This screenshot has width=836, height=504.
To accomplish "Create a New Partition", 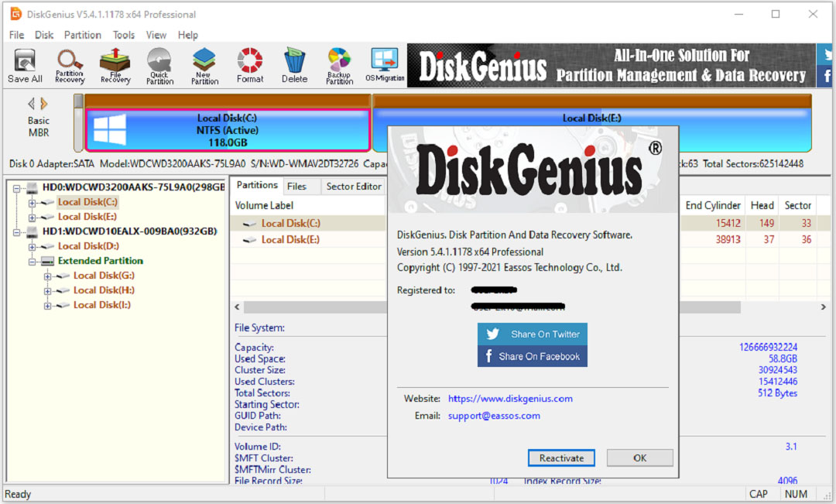I will [x=204, y=66].
